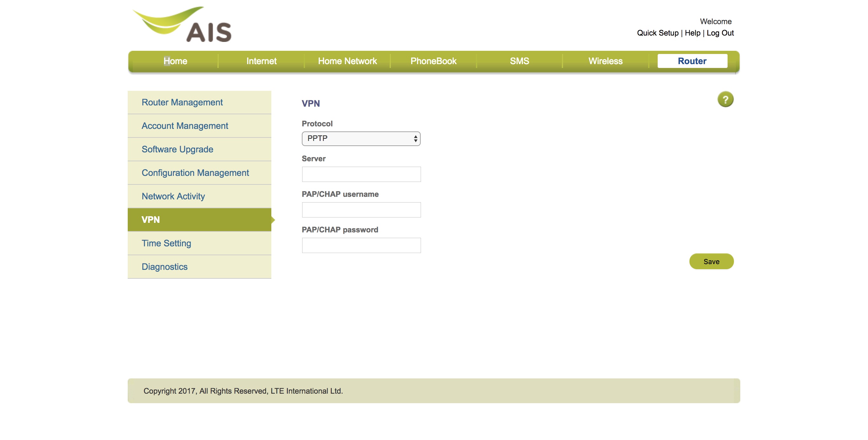Go to the Home Network tab
868x440 pixels.
(347, 61)
